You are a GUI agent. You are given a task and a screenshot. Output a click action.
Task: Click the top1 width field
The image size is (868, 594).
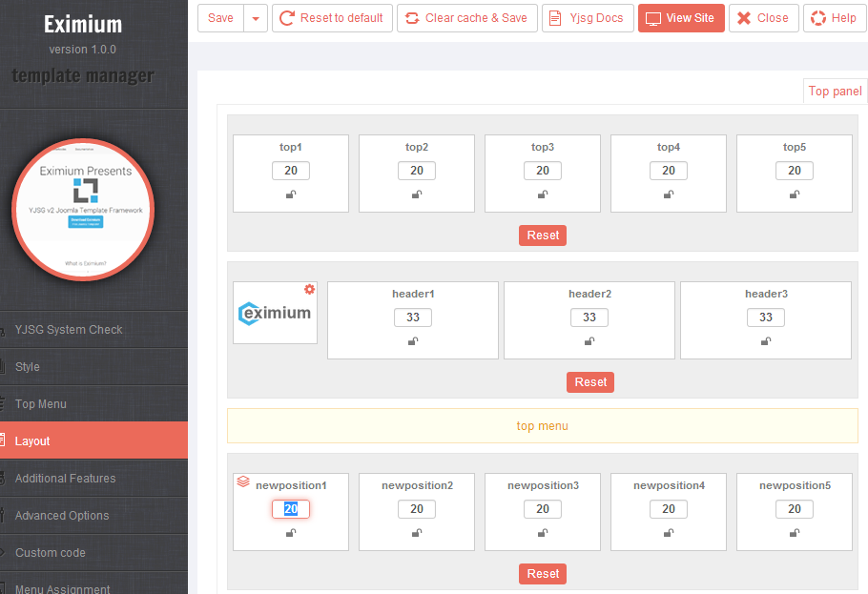(x=291, y=171)
